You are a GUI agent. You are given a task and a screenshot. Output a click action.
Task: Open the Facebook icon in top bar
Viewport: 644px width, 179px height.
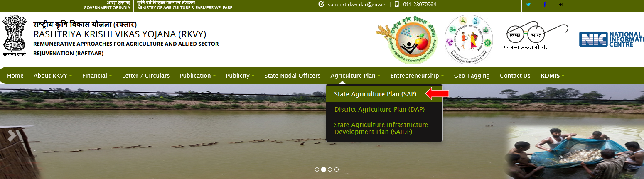(545, 5)
